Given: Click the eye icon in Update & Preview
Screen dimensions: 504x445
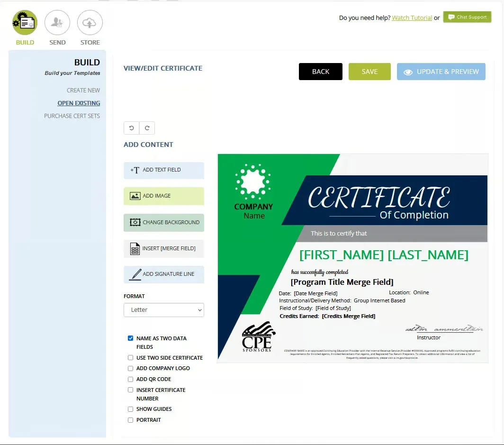Looking at the screenshot, I should tap(408, 72).
